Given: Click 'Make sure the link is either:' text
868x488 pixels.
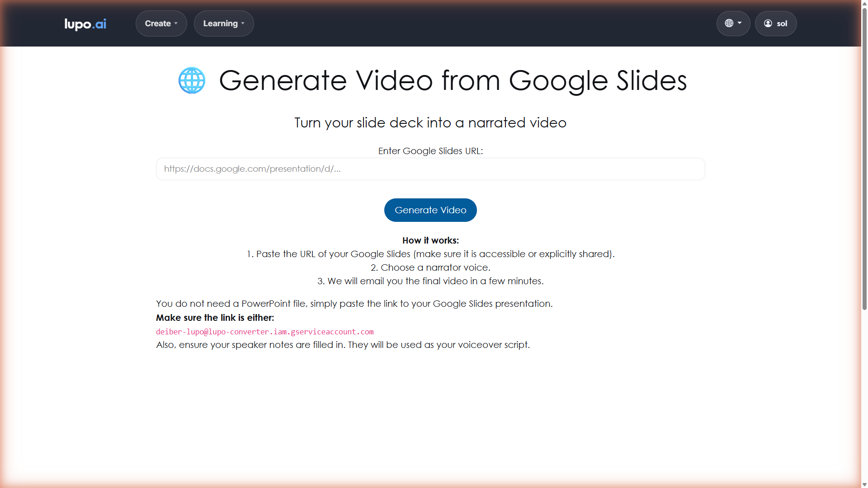Looking at the screenshot, I should click(x=215, y=318).
